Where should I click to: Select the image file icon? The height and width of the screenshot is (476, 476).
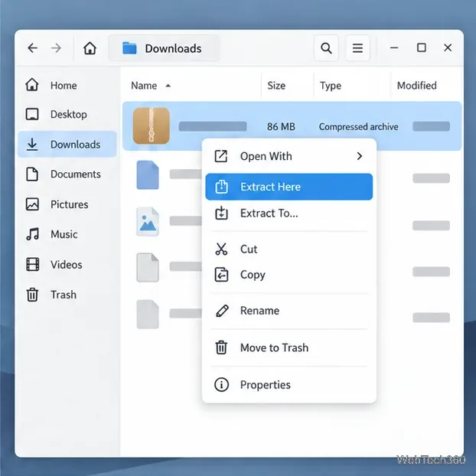coord(148,222)
